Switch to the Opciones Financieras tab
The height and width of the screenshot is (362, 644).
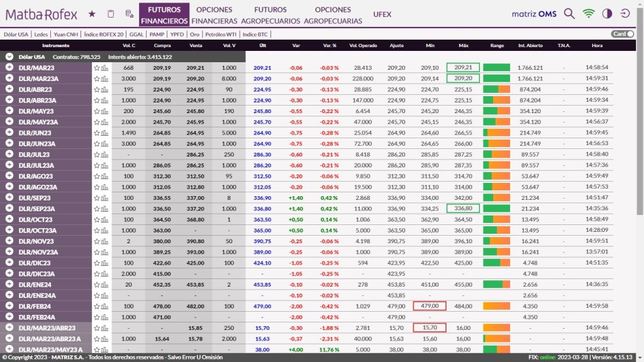tap(214, 15)
